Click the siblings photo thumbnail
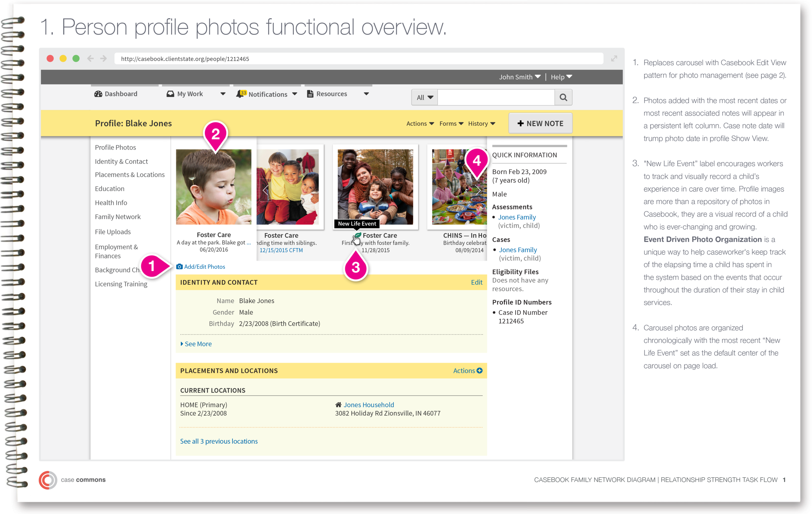 [288, 187]
